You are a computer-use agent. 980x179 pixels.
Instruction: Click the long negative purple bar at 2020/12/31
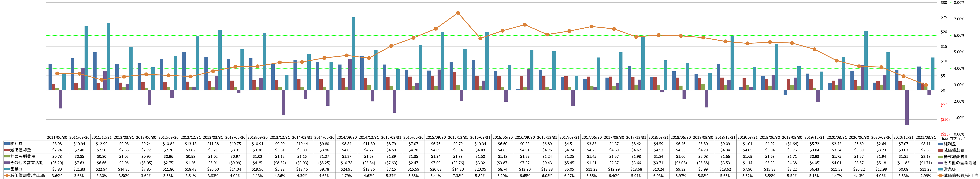point(907,108)
